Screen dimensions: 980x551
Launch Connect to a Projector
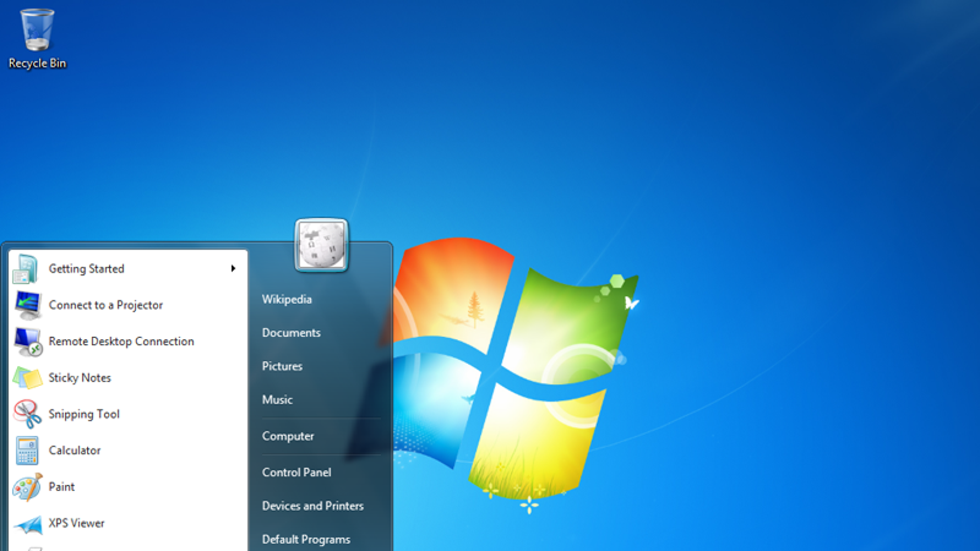coord(128,305)
